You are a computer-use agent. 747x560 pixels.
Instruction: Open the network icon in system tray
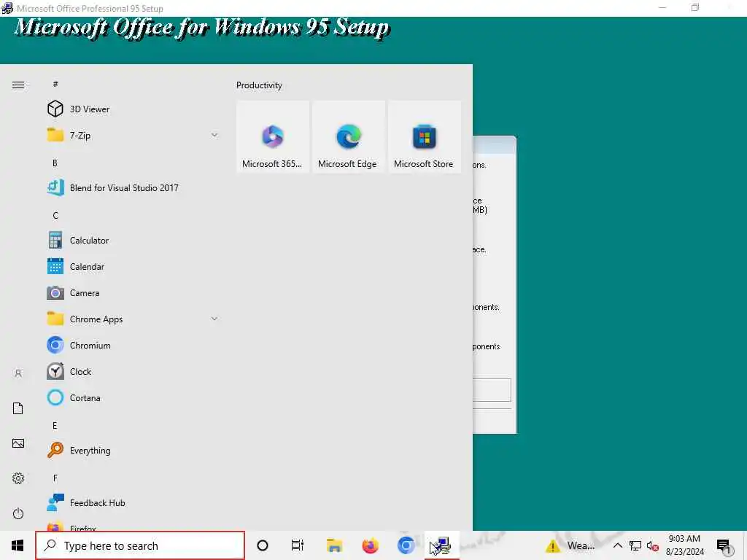(635, 545)
